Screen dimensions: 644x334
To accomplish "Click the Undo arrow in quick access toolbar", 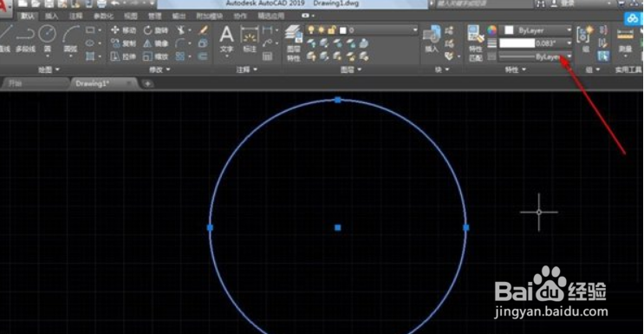I will 115,4.
